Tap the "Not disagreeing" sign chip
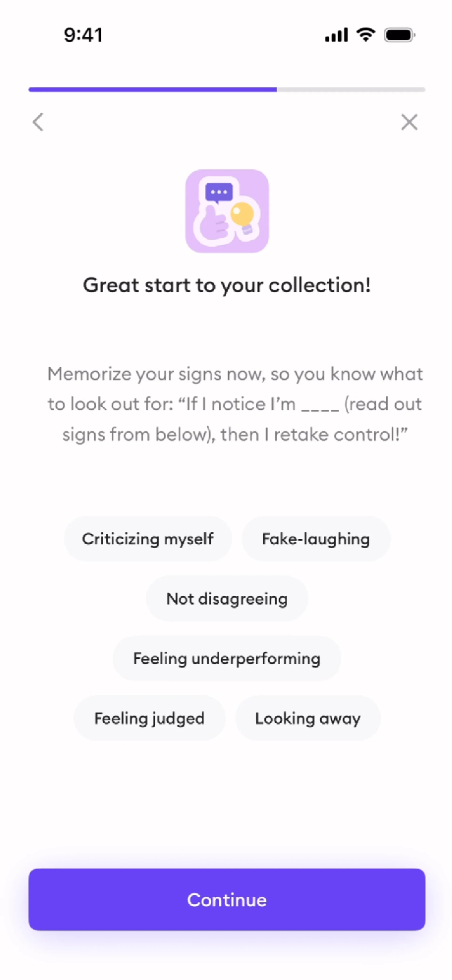 point(227,599)
